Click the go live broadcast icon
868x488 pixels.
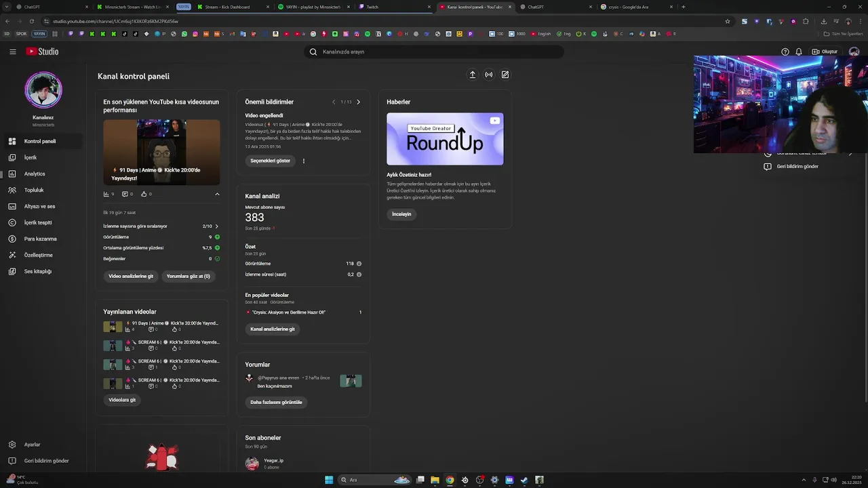point(489,75)
